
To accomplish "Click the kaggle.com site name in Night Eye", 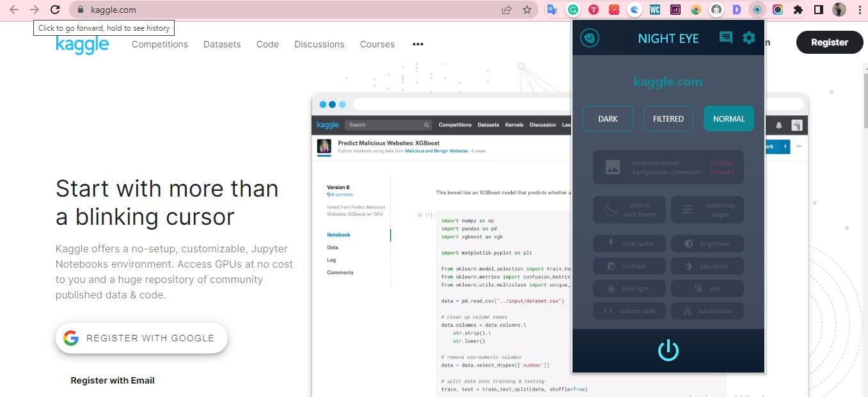I will click(668, 81).
